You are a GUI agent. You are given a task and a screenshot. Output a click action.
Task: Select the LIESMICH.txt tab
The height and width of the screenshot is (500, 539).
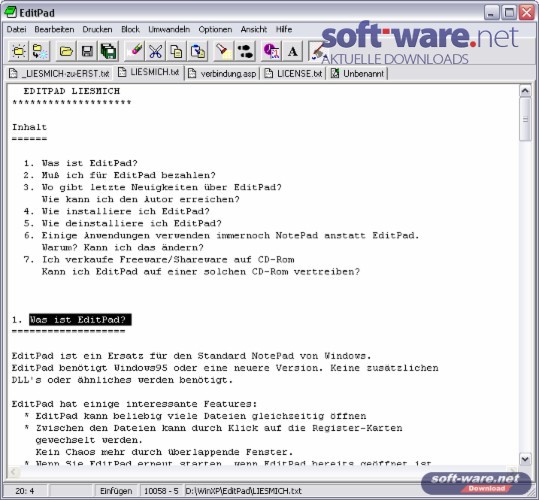pyautogui.click(x=148, y=72)
